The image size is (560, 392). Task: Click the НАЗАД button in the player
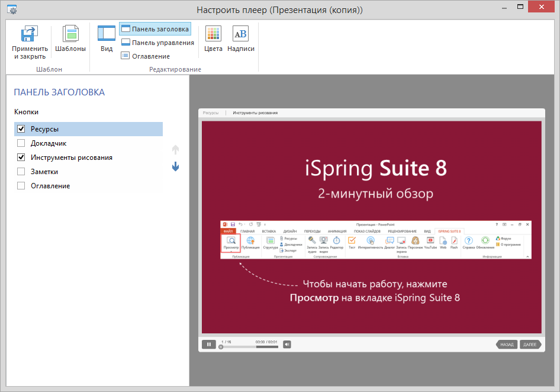pyautogui.click(x=507, y=345)
